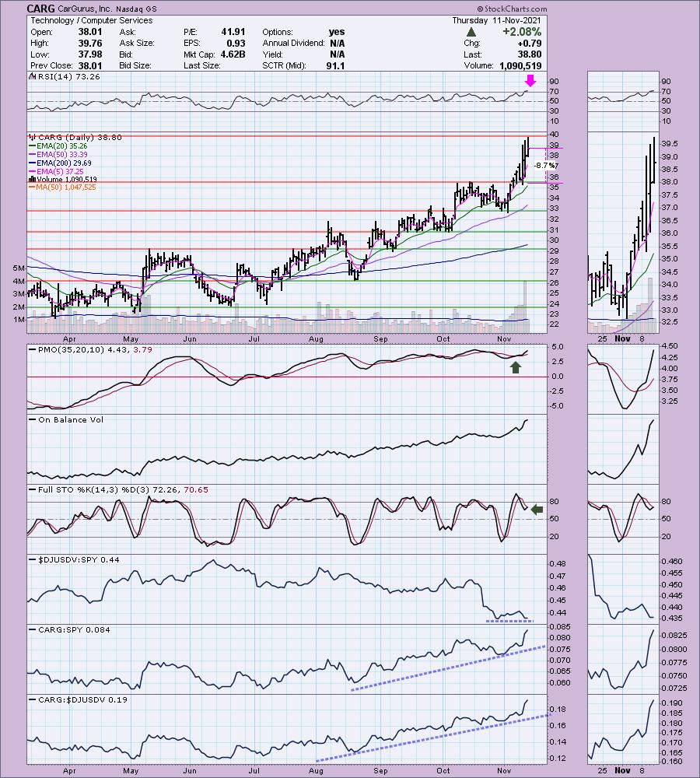Screen dimensions: 700x778
Task: Click the Options value yes
Action: [x=336, y=32]
